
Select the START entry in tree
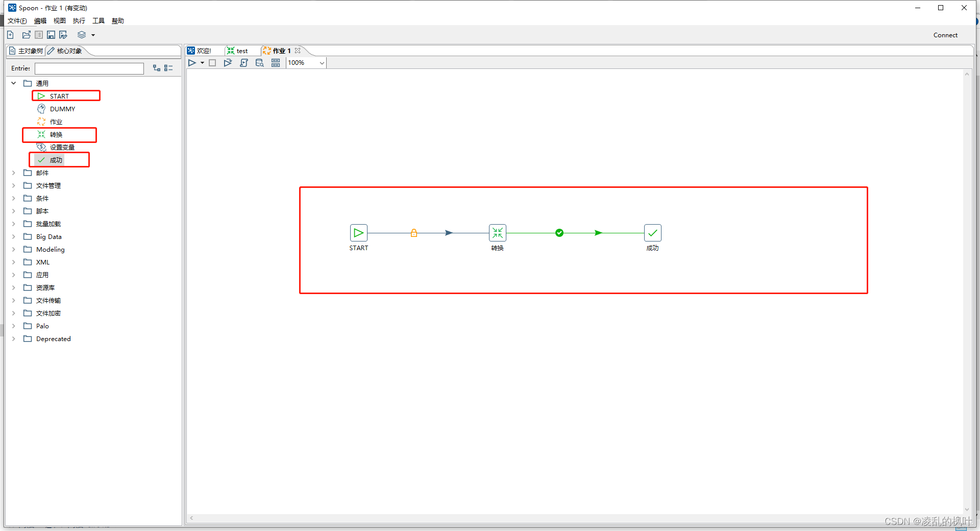click(x=59, y=96)
